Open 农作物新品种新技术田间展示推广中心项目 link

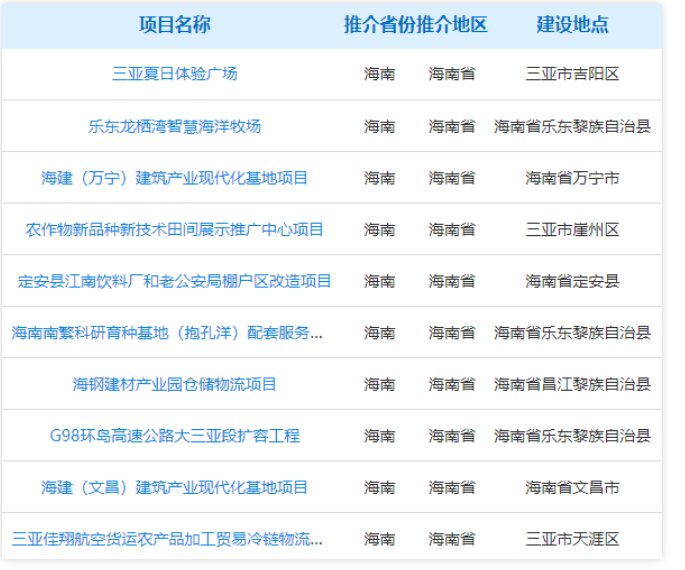pyautogui.click(x=175, y=229)
